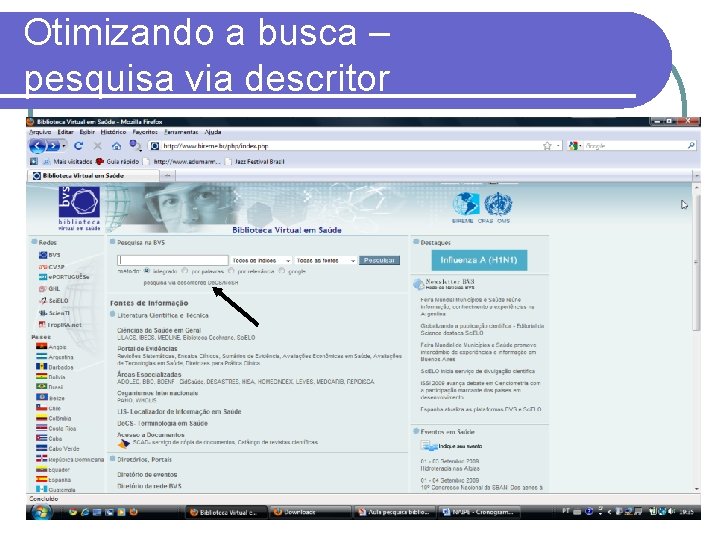720x540 pixels.
Task: Switch to Downloads taskbar button
Action: [310, 512]
